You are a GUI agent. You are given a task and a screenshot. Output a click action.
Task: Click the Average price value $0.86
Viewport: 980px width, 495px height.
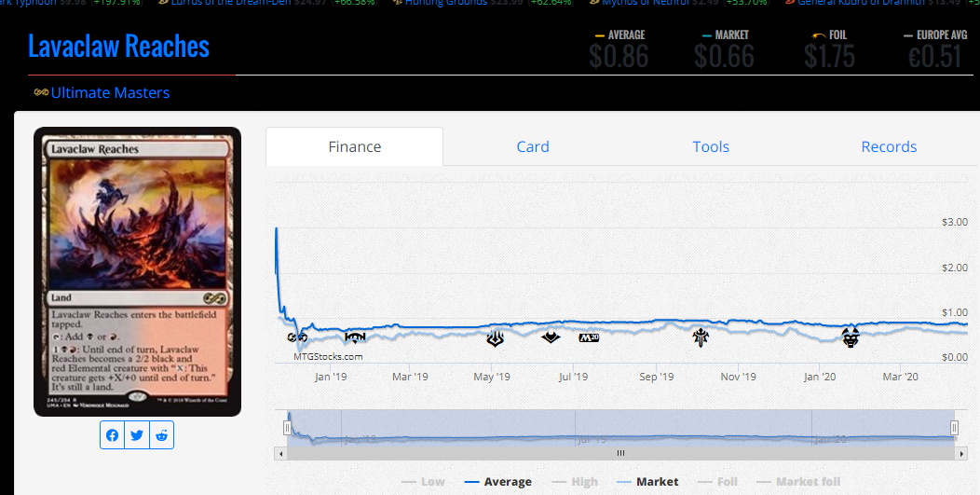(619, 57)
